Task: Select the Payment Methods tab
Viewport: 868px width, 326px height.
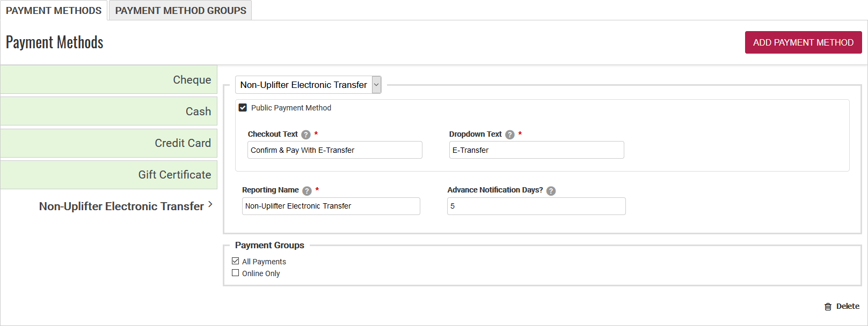Action: tap(54, 10)
